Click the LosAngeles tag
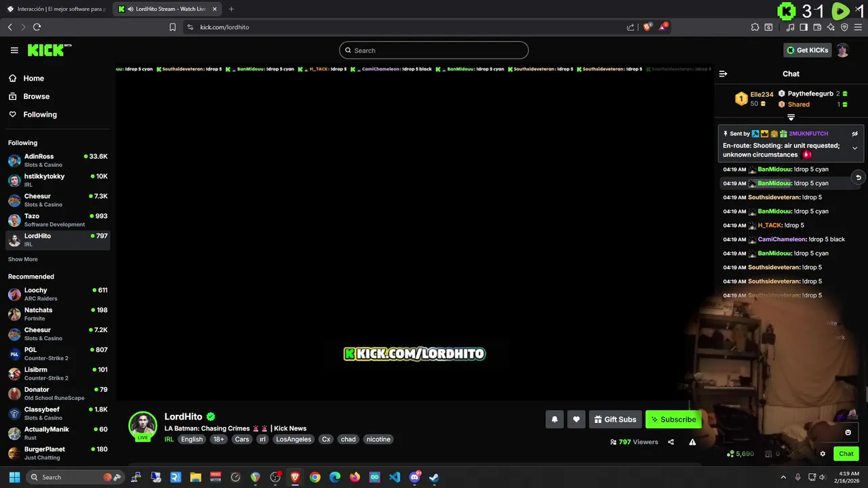Screen dimensions: 868x488 click(294, 439)
